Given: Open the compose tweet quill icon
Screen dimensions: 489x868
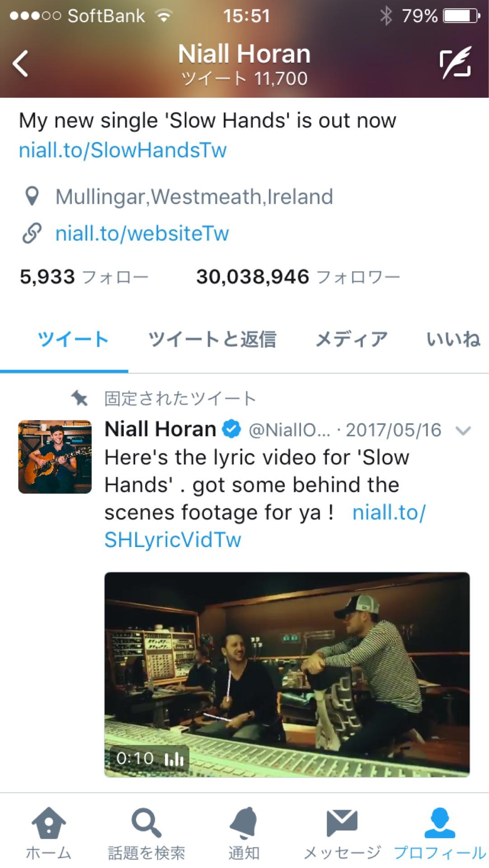Looking at the screenshot, I should coord(456,63).
